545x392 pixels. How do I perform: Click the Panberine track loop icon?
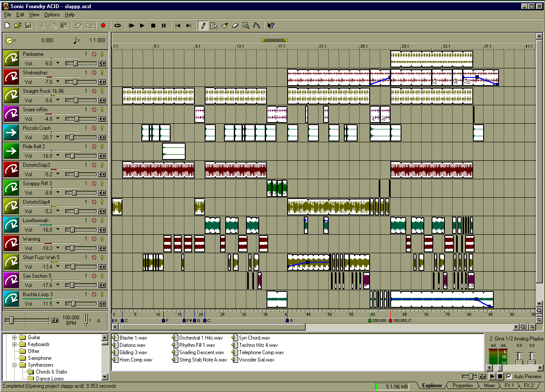[11, 58]
